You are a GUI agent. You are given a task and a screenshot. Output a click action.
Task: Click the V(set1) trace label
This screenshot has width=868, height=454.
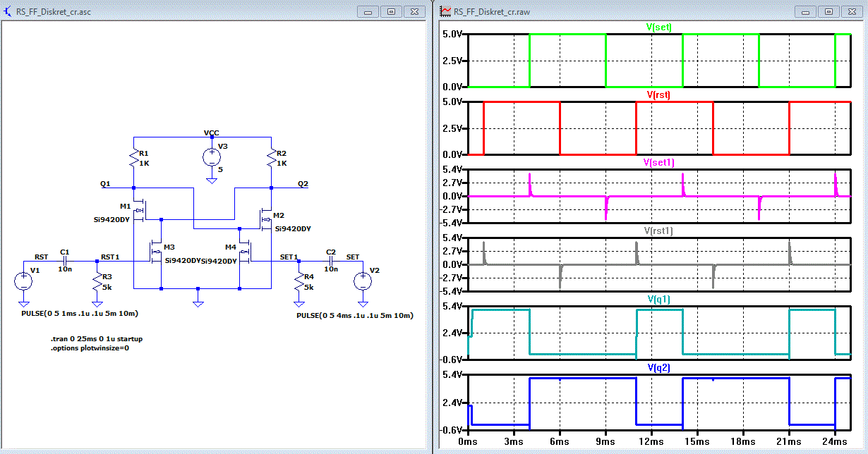(x=658, y=162)
